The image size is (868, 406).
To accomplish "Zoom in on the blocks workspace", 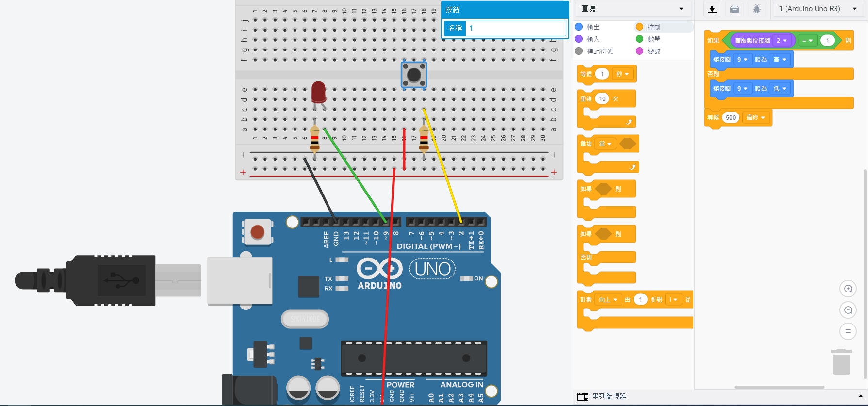I will coord(848,289).
